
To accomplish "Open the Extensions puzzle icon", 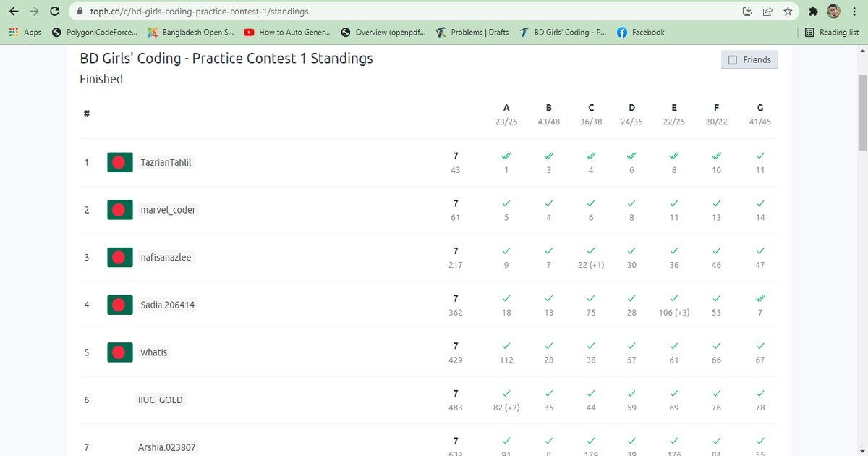I will (x=813, y=12).
